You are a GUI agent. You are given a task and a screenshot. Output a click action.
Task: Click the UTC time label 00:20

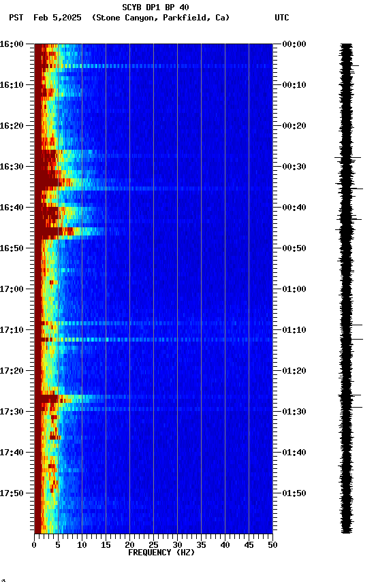(x=294, y=126)
